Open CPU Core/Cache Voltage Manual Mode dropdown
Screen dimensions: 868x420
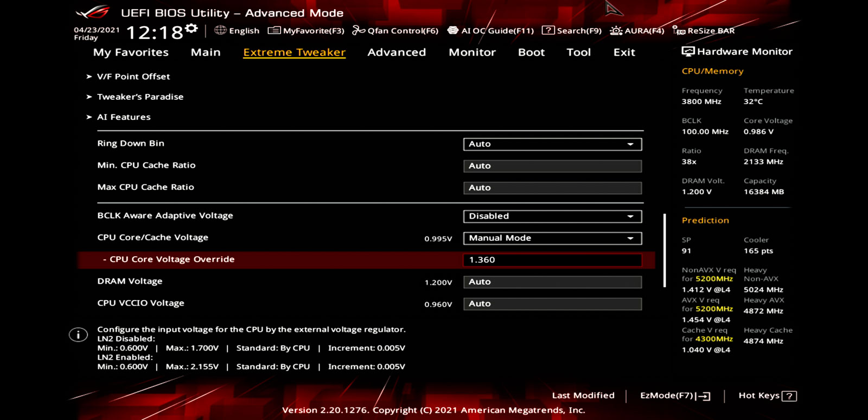(x=552, y=238)
